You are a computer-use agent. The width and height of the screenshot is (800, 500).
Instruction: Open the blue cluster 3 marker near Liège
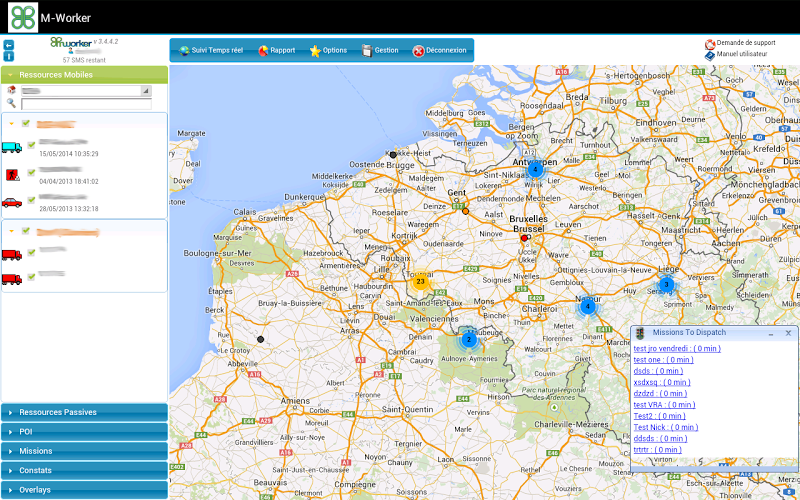coord(666,284)
